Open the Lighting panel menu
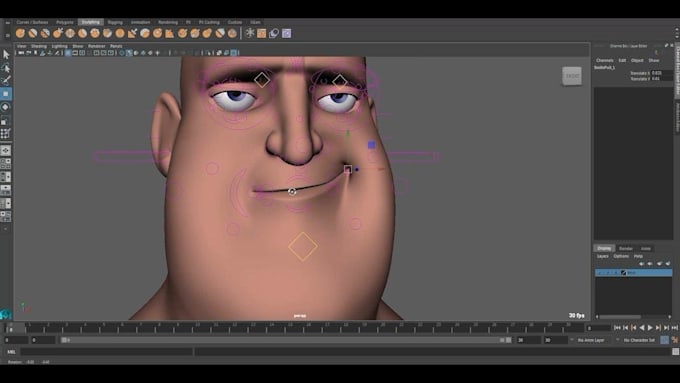Image resolution: width=680 pixels, height=383 pixels. coord(59,46)
